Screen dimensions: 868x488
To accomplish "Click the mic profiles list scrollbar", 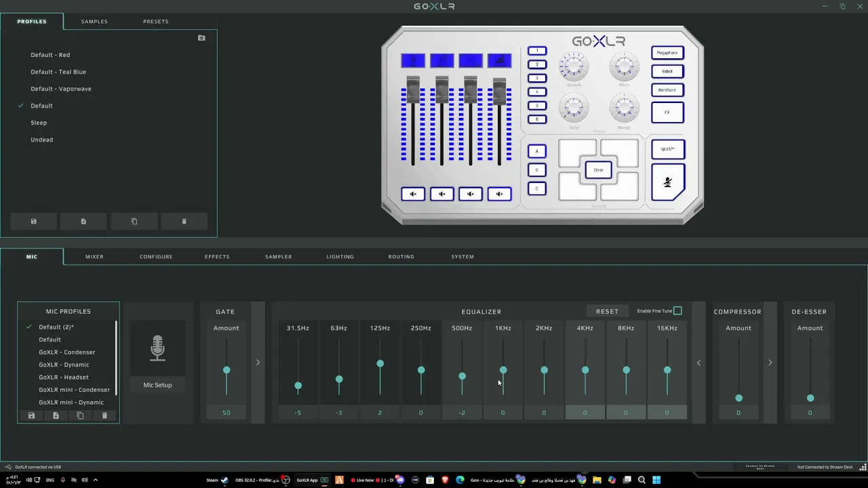I will click(116, 358).
